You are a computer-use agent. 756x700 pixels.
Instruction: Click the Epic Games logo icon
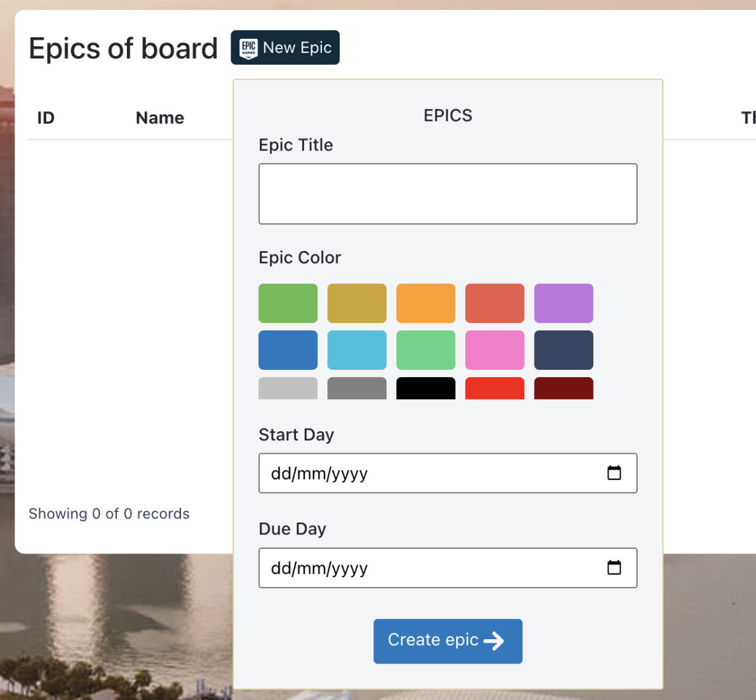click(248, 48)
